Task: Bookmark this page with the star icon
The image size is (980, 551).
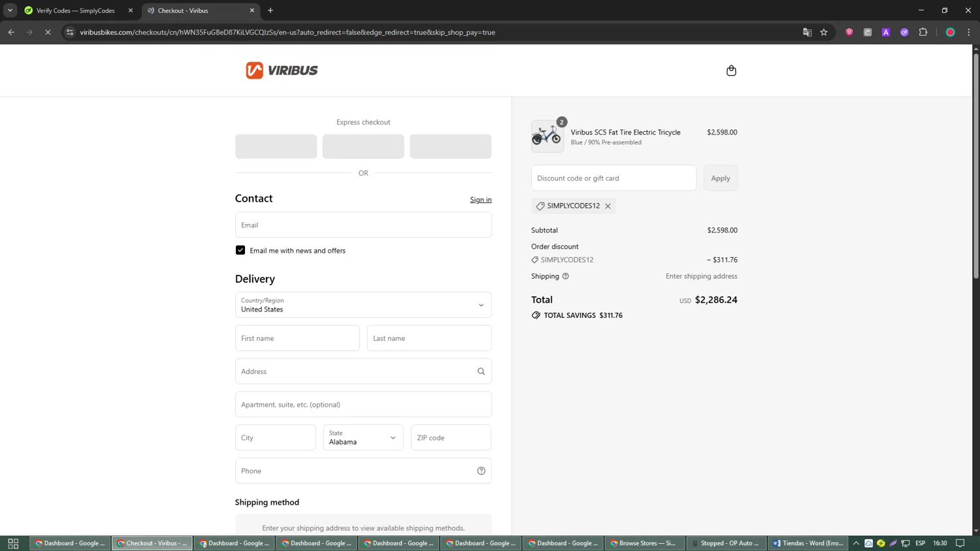Action: 824,32
